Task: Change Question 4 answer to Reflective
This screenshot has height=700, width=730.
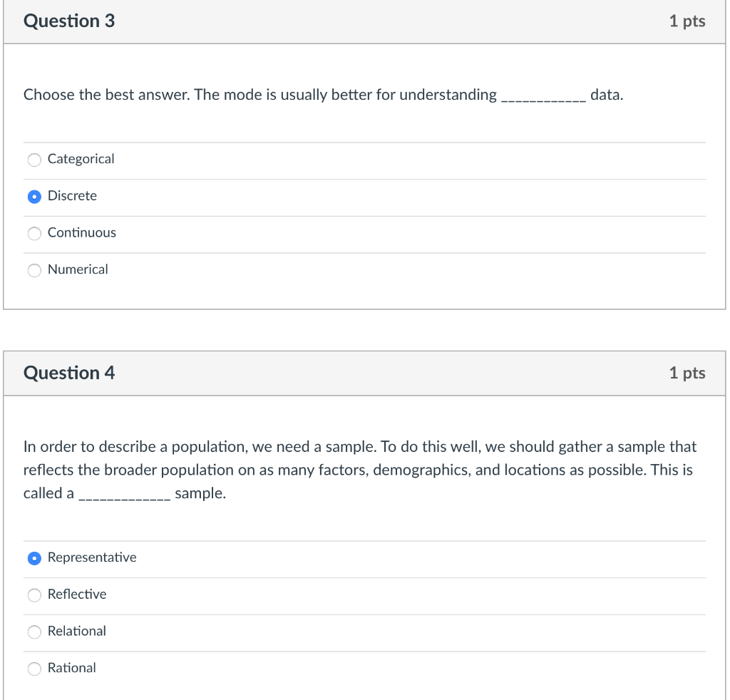Action: (x=34, y=595)
